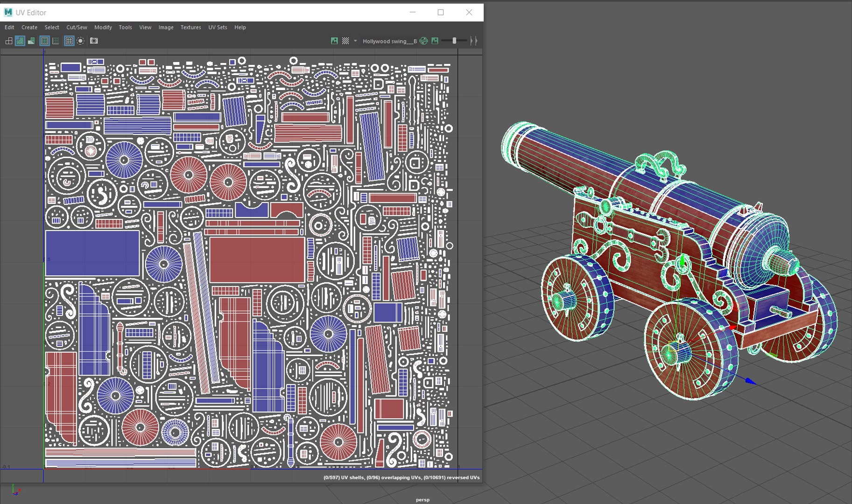
Task: Open the Edit menu
Action: (x=9, y=28)
